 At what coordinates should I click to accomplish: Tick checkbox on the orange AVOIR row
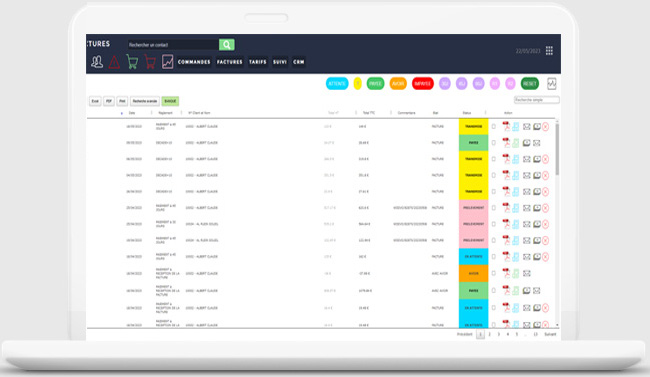coord(494,273)
